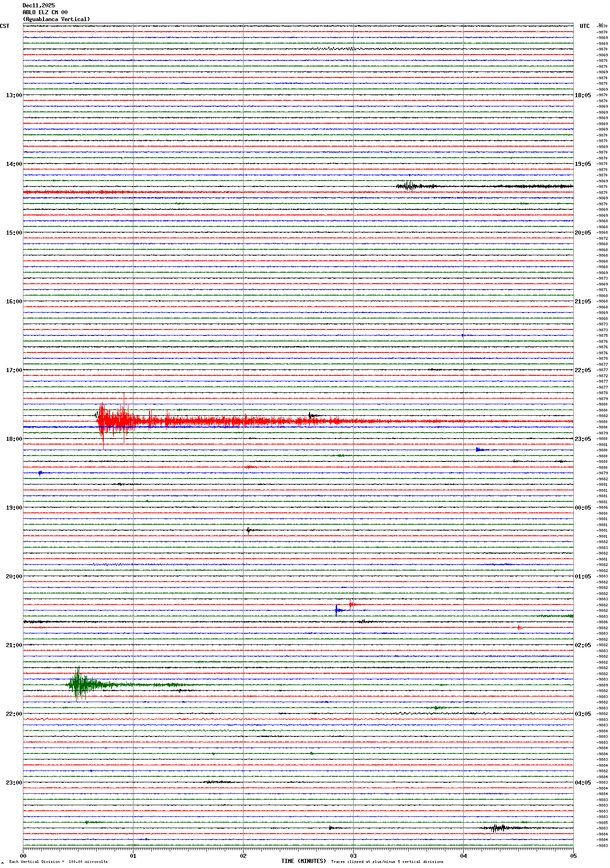Click the green seismic event waveform burst
610x868 pixels.
pyautogui.click(x=79, y=685)
